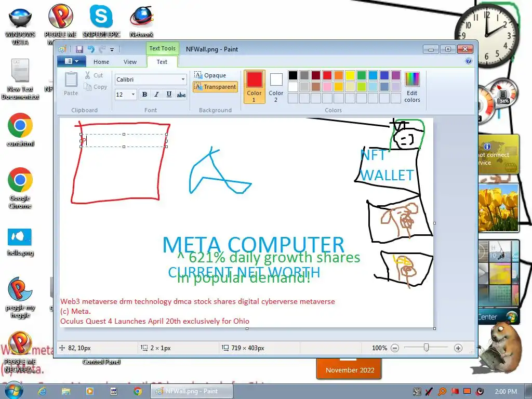
Task: Pick the green color swatch
Action: [x=362, y=75]
